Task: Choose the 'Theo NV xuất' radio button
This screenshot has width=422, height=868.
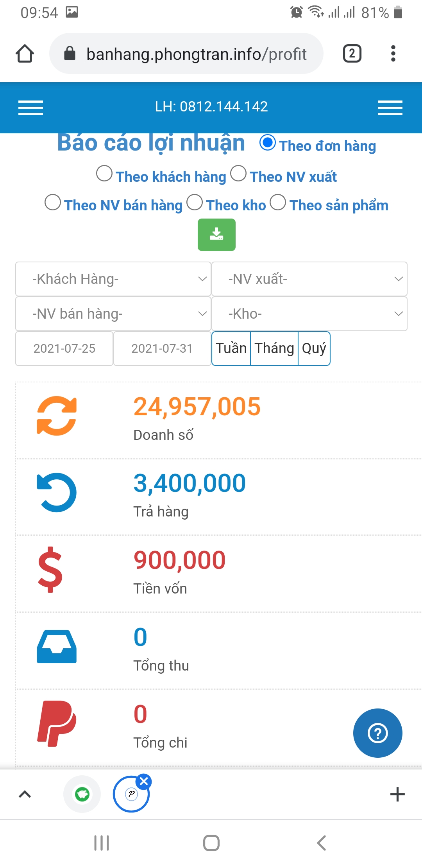Action: coord(238,174)
